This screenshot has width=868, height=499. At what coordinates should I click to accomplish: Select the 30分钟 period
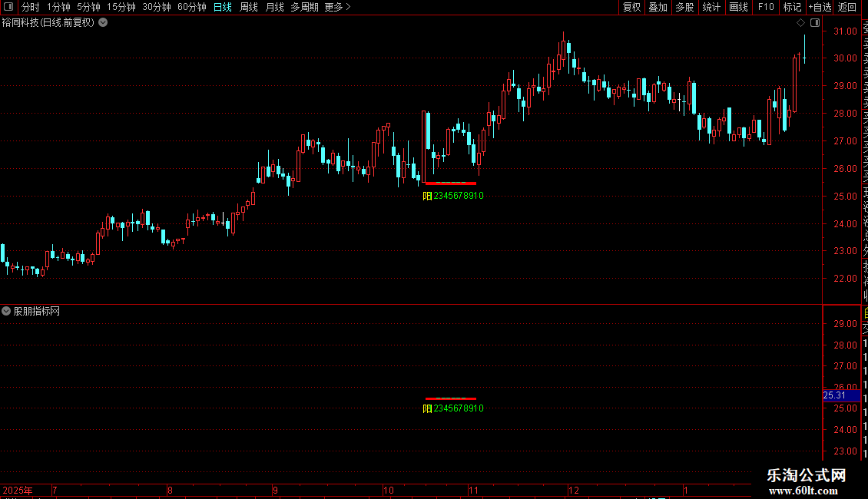(156, 7)
